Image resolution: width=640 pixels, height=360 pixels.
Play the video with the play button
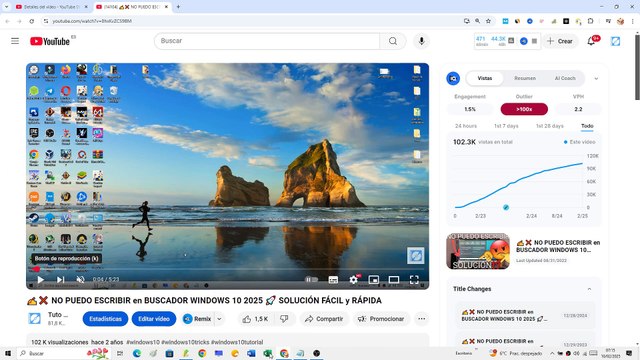coord(40,280)
